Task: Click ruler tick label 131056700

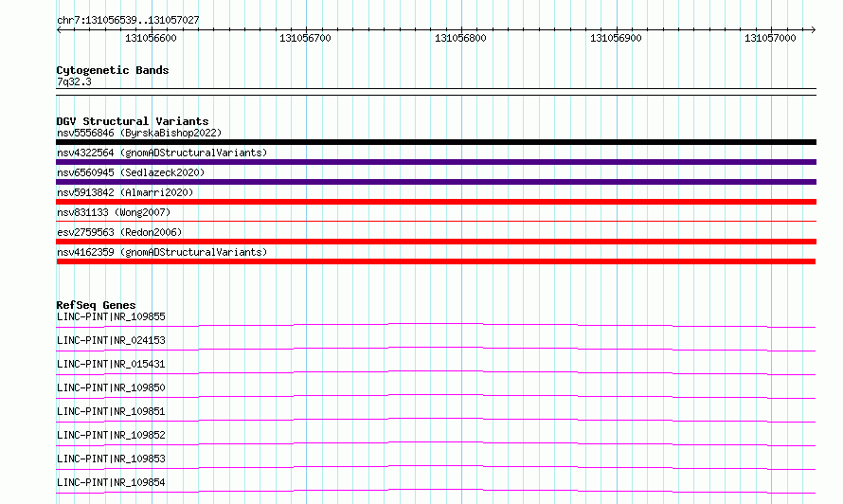Action: [x=305, y=38]
